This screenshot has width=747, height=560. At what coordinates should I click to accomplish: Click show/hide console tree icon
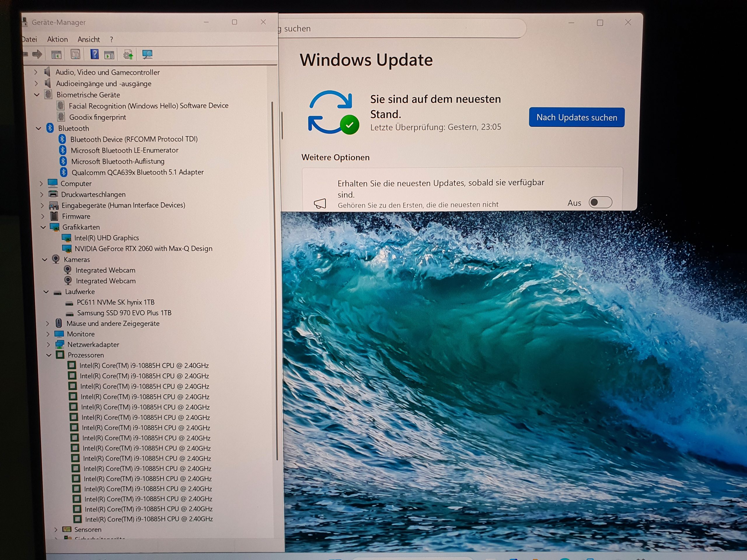coord(56,54)
